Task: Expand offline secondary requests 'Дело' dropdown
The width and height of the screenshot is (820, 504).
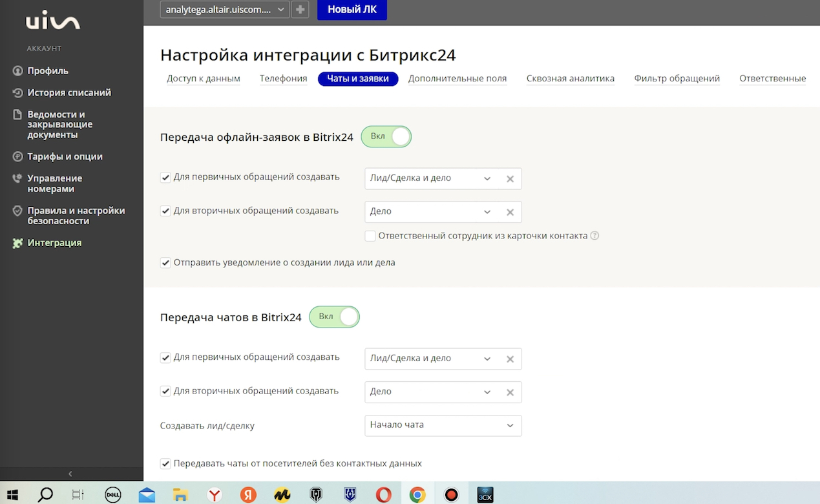Action: click(x=487, y=212)
